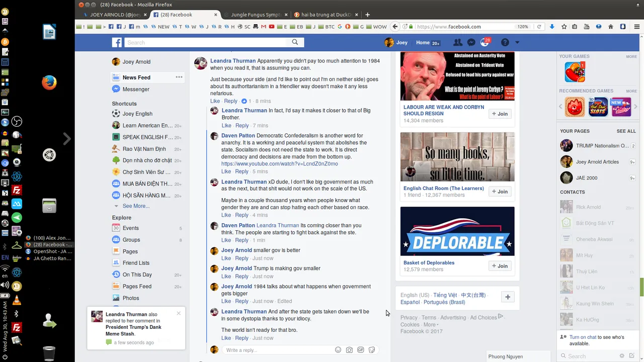Select OpenShot window in task list
The width and height of the screenshot is (644, 362).
point(49,251)
